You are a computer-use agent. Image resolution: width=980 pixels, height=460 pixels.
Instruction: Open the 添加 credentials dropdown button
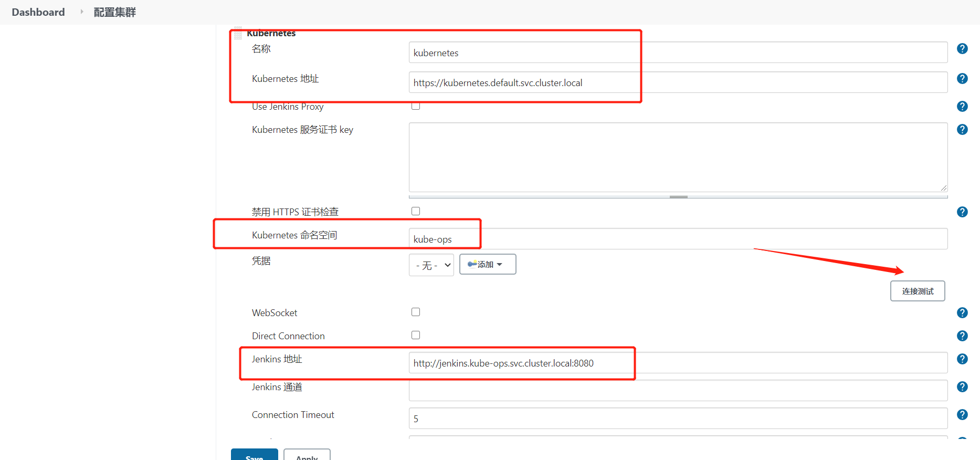tap(488, 264)
